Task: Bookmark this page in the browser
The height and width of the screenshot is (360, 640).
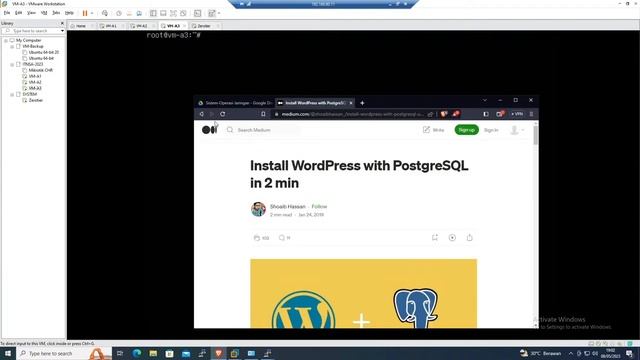Action: pyautogui.click(x=263, y=114)
